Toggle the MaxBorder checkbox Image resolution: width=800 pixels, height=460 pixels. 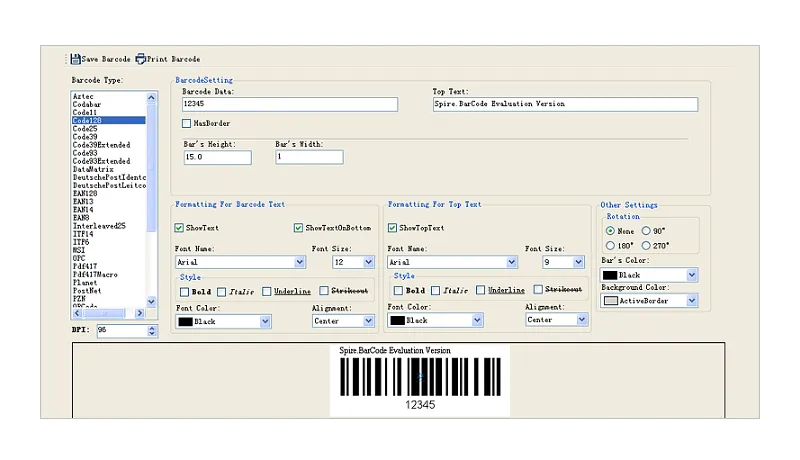click(187, 123)
